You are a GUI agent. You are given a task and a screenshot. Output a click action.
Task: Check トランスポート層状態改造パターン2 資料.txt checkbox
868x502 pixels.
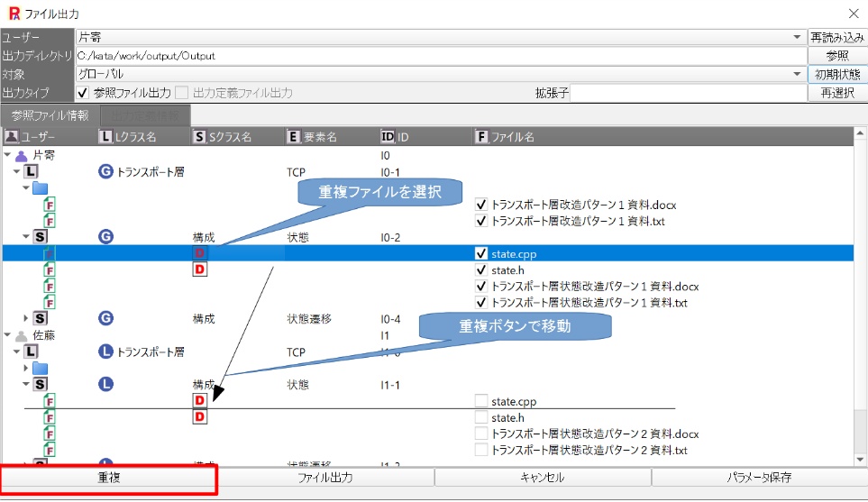(481, 450)
